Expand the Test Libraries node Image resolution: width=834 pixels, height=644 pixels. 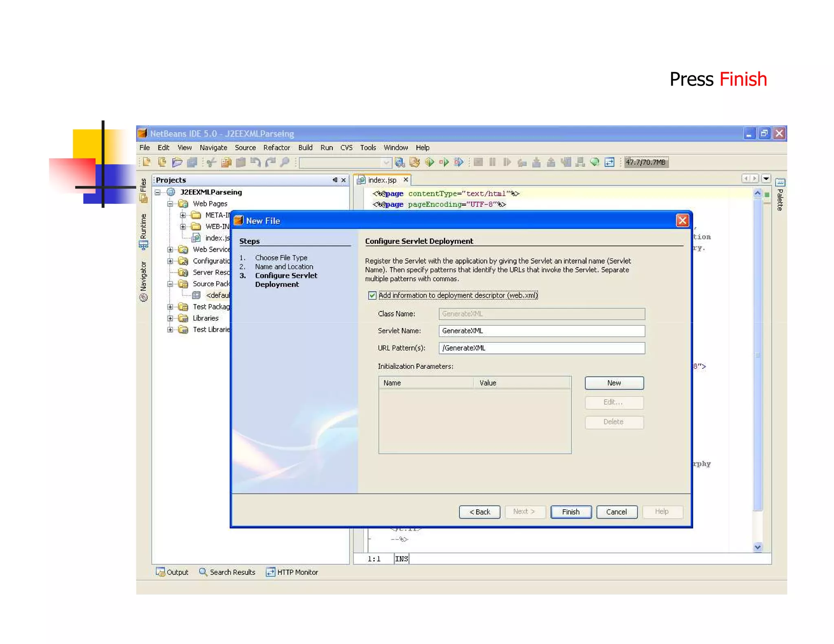[170, 329]
